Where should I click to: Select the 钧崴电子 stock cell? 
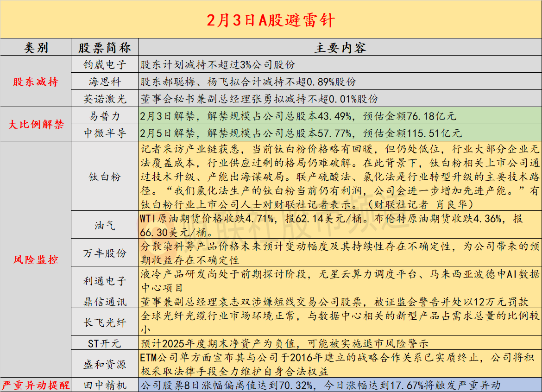pos(105,64)
